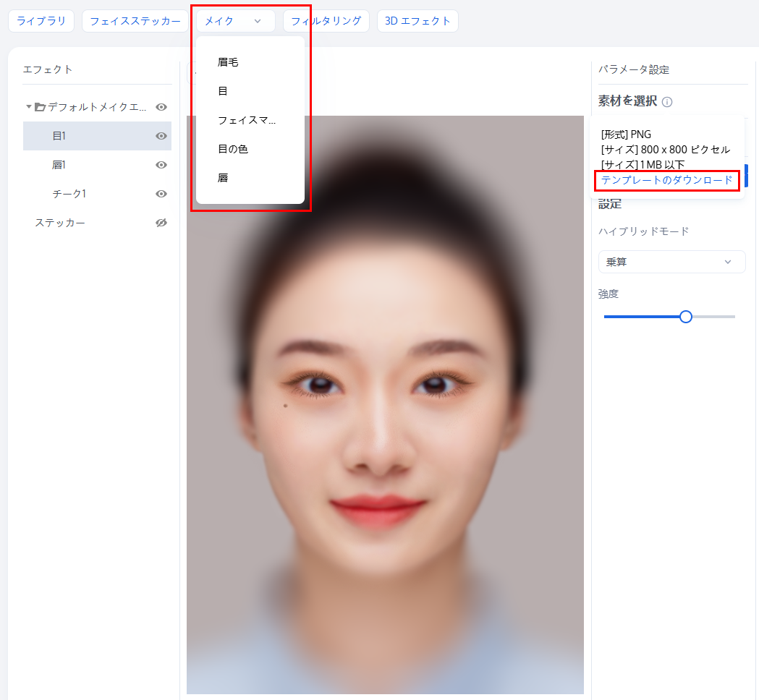Open the 3D エフェクト button
The width and height of the screenshot is (759, 700).
point(417,21)
